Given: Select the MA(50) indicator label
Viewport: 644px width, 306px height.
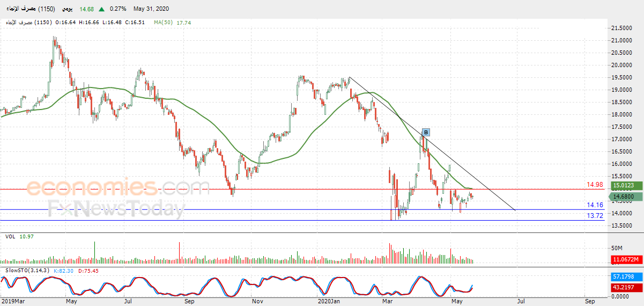Looking at the screenshot, I should (x=165, y=23).
